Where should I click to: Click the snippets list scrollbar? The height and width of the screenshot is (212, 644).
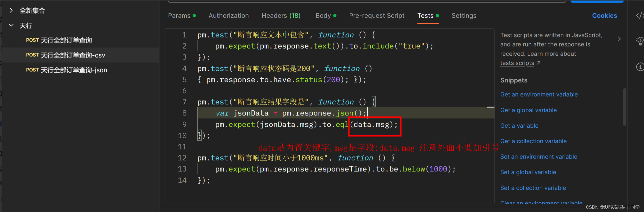point(624,107)
